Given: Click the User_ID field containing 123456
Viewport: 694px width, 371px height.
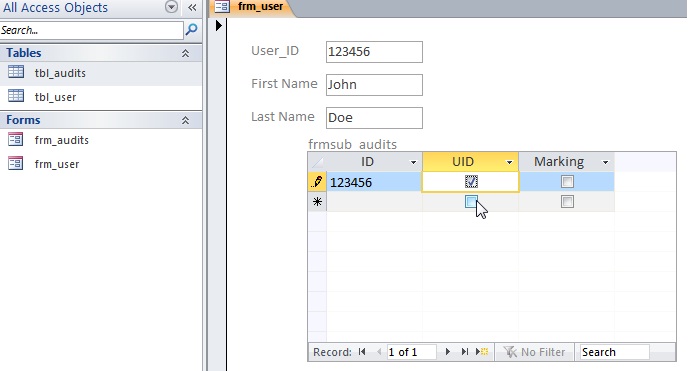Looking at the screenshot, I should [x=374, y=52].
